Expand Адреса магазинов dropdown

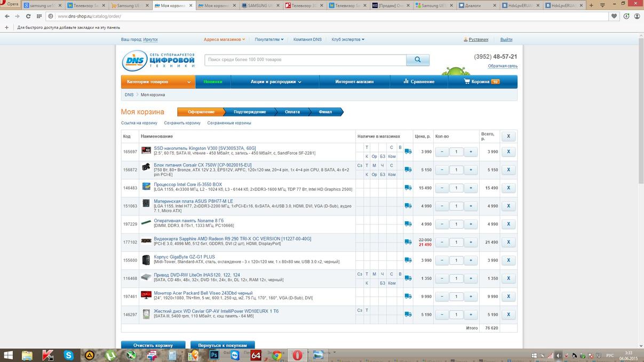click(225, 39)
